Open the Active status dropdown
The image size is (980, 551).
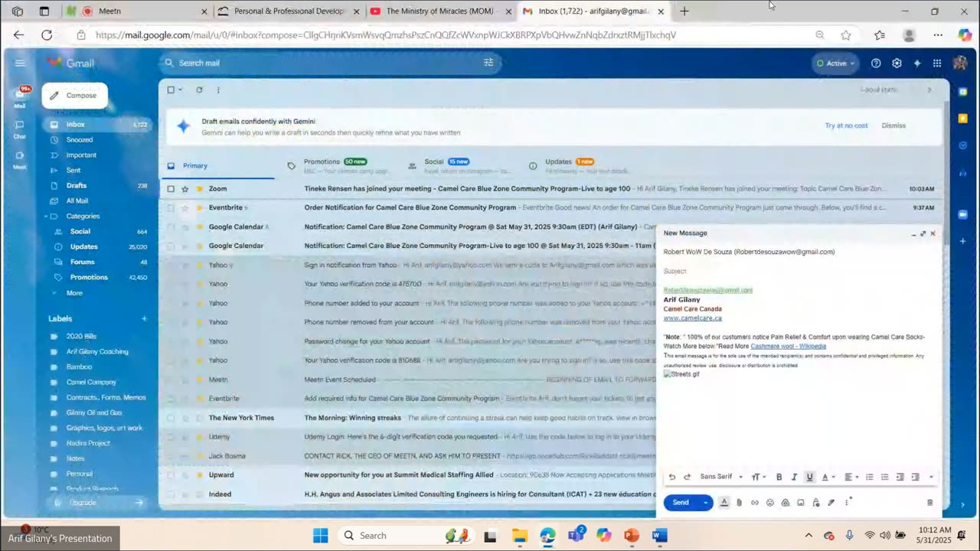point(835,64)
